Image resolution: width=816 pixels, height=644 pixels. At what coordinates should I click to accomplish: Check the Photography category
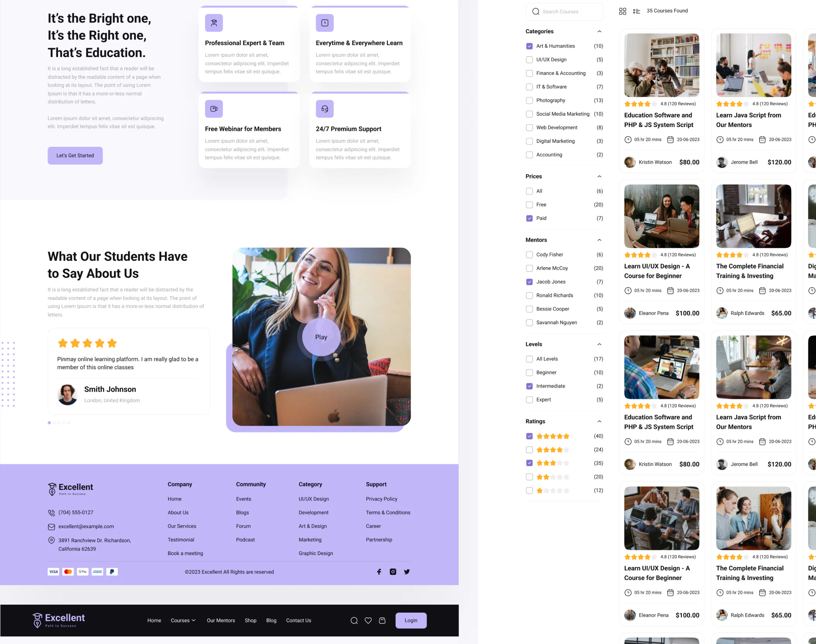coord(529,100)
